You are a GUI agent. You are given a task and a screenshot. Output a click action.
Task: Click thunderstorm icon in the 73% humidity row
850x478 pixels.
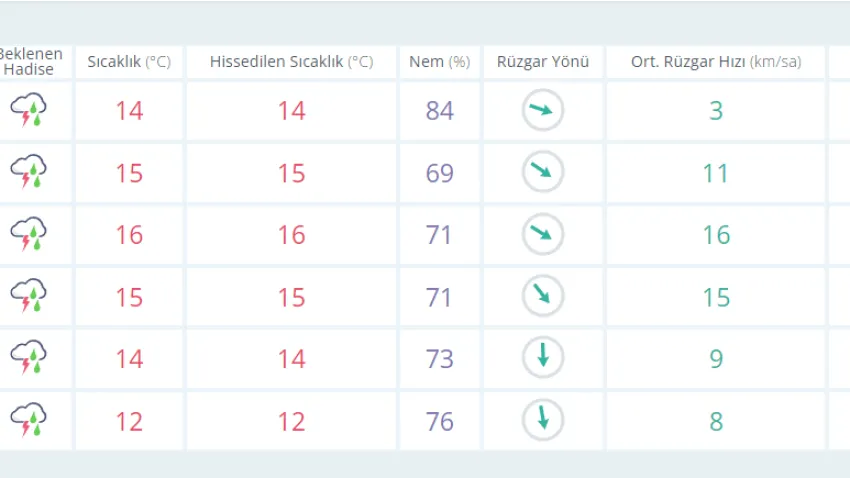[x=29, y=357]
